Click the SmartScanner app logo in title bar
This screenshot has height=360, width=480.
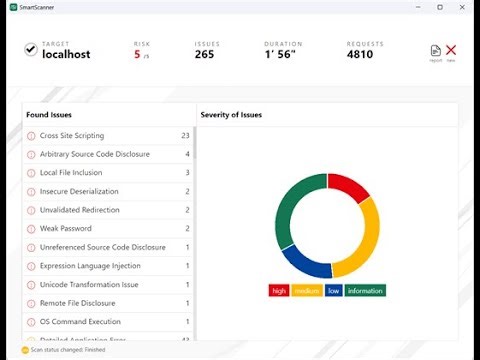(x=13, y=7)
